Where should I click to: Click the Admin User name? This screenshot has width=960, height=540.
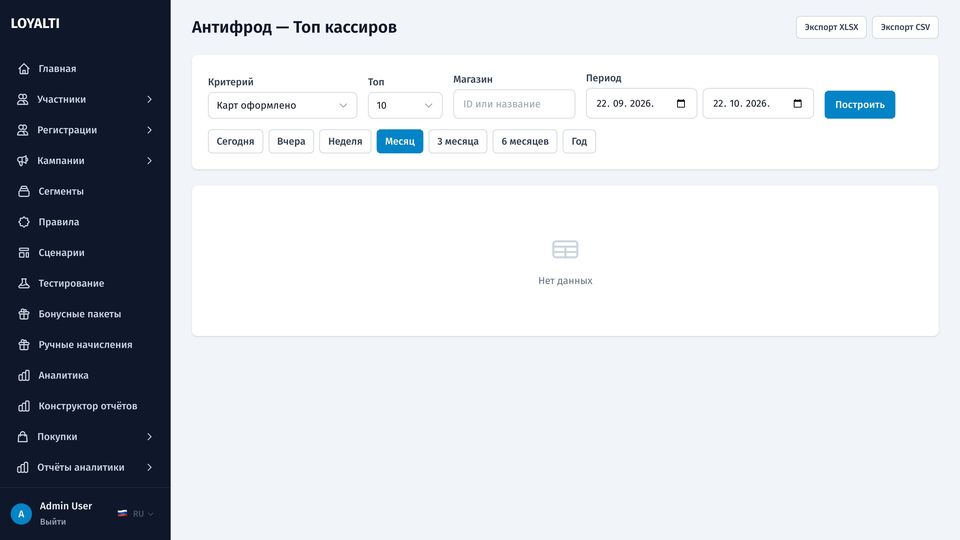pos(66,506)
